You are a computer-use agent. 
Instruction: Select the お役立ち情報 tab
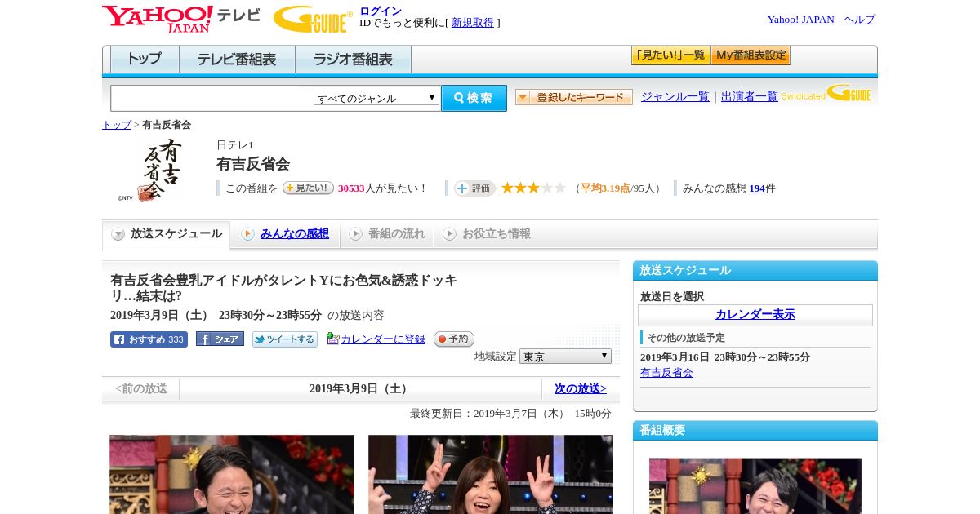point(487,234)
